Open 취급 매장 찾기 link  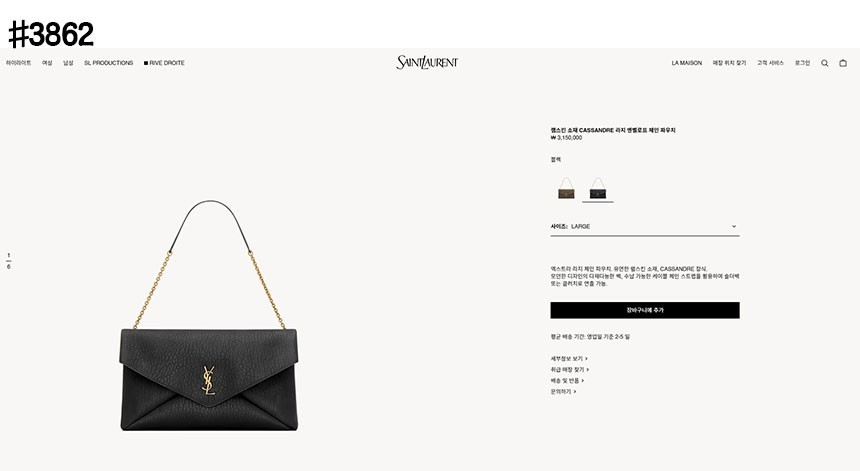pyautogui.click(x=570, y=370)
